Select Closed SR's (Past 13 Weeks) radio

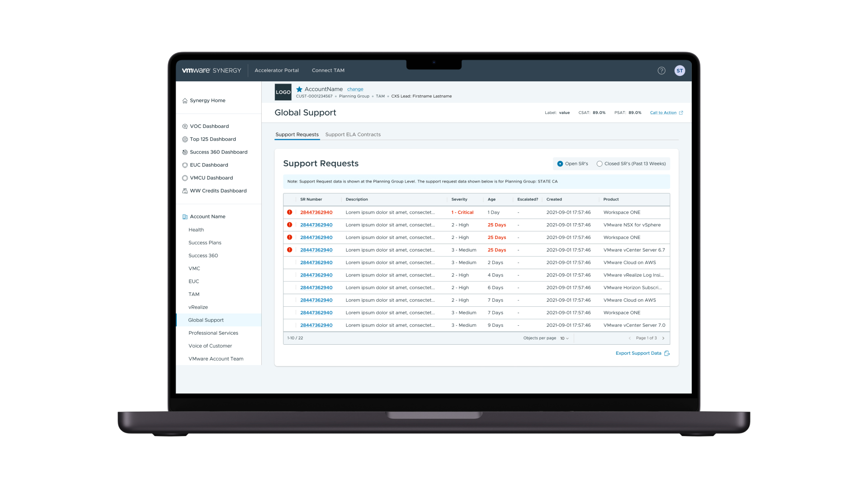coord(599,164)
